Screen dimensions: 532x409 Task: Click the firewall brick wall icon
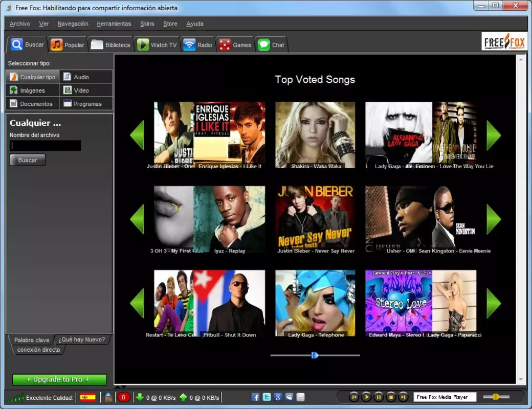point(108,397)
